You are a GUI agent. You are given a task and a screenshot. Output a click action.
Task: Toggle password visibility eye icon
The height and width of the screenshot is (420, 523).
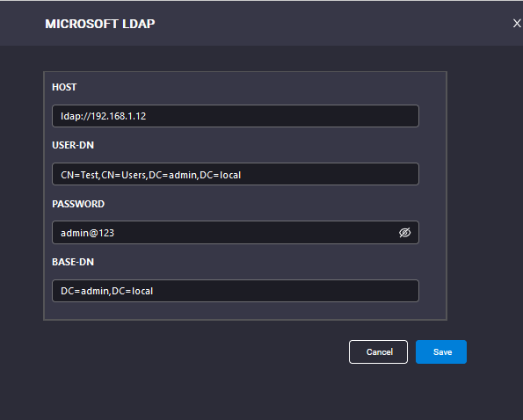click(x=404, y=233)
